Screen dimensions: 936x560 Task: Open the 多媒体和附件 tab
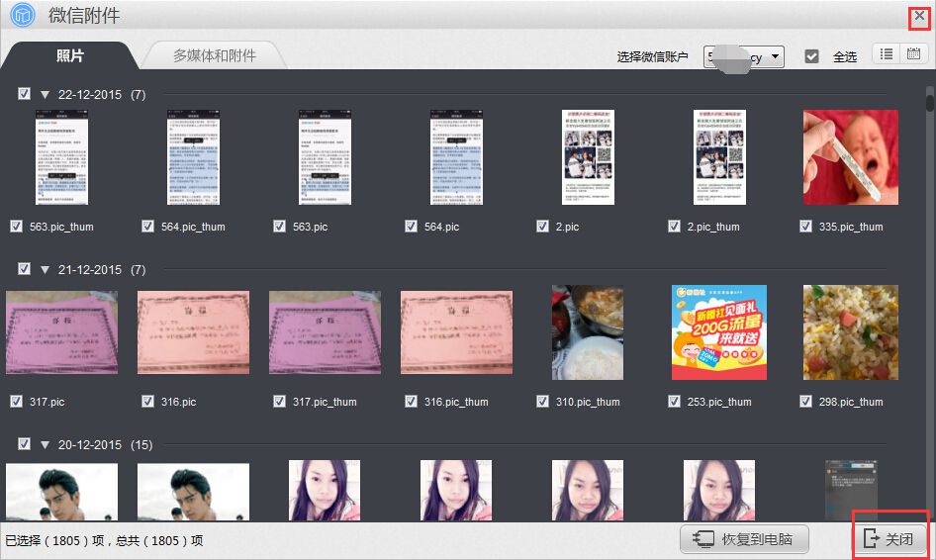(x=214, y=56)
